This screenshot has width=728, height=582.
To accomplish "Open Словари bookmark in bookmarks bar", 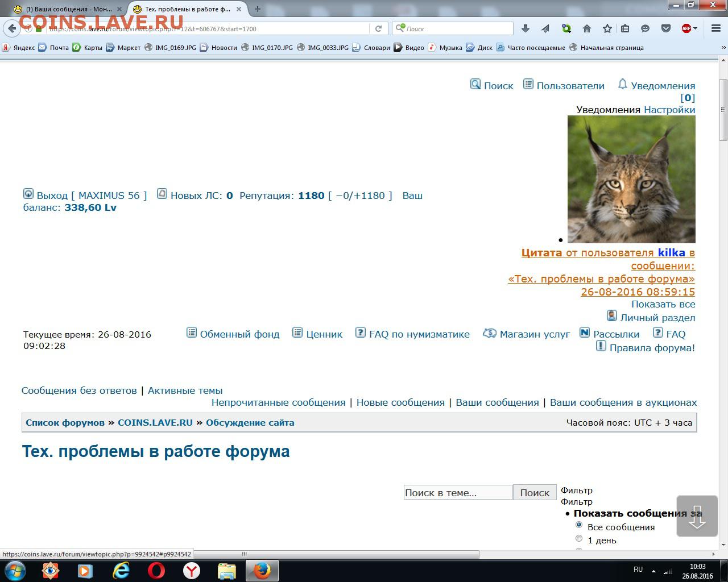I will click(371, 48).
